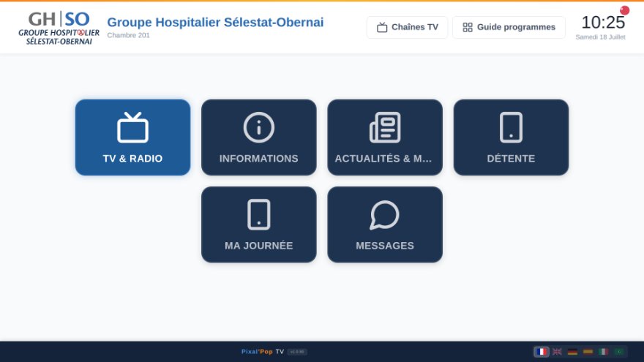Open the Messages chat bubble tile

385,225
